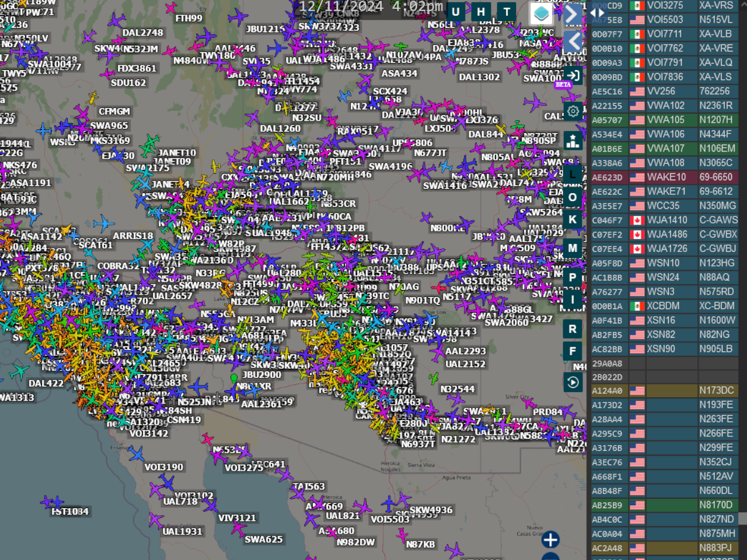
Task: Click the DAL422 label on the map
Action: tap(46, 383)
